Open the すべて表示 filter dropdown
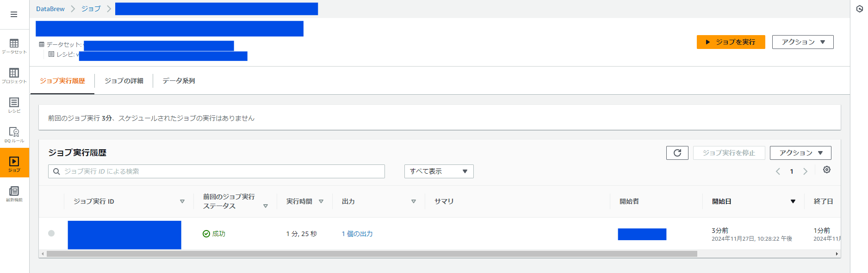The width and height of the screenshot is (868, 273). [439, 171]
